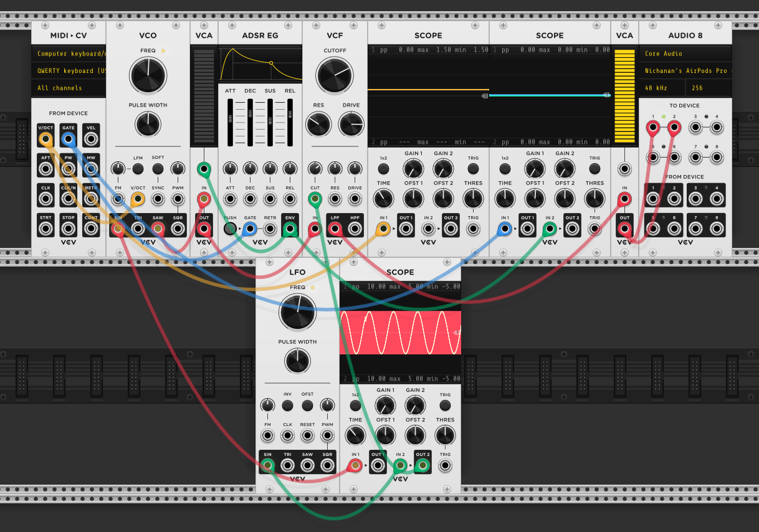The image size is (759, 532).
Task: Click TO DEVICE jack 3 on Audio 8
Action: click(695, 128)
